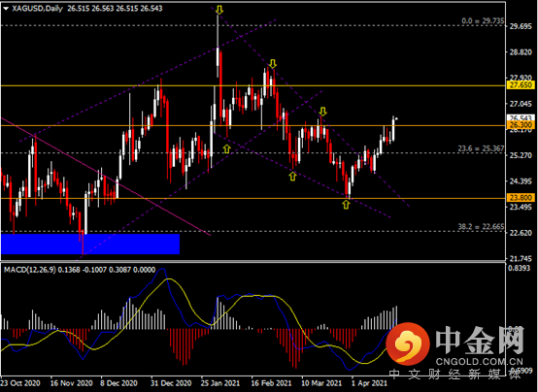The height and width of the screenshot is (392, 538).
Task: Click the 23.495 price axis label
Action: [x=521, y=207]
